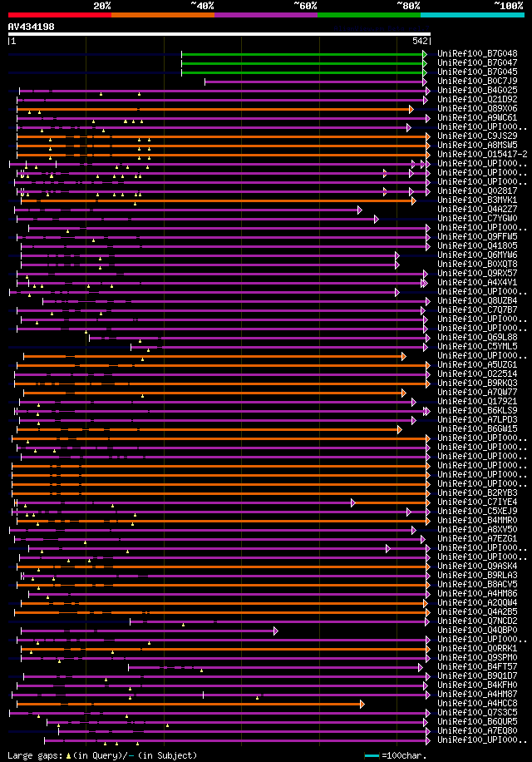Select the UniRef100_Q6MYW6 label
This screenshot has width=532, height=762.
[477, 255]
